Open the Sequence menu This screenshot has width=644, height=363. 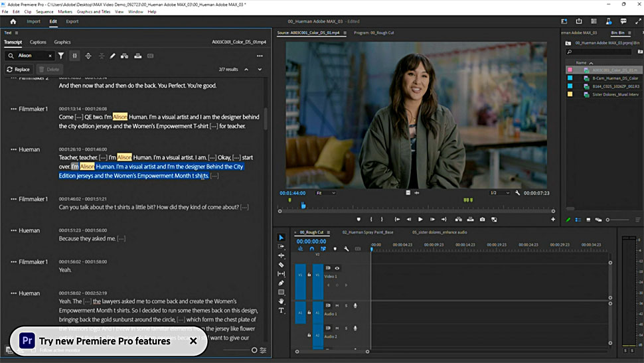(44, 11)
